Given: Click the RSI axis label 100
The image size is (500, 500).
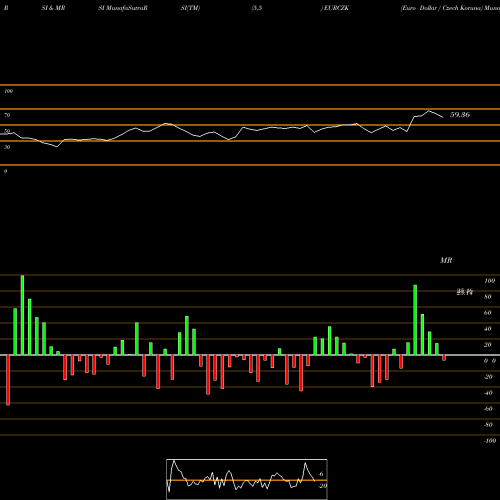Looking at the screenshot, I should (x=8, y=91).
